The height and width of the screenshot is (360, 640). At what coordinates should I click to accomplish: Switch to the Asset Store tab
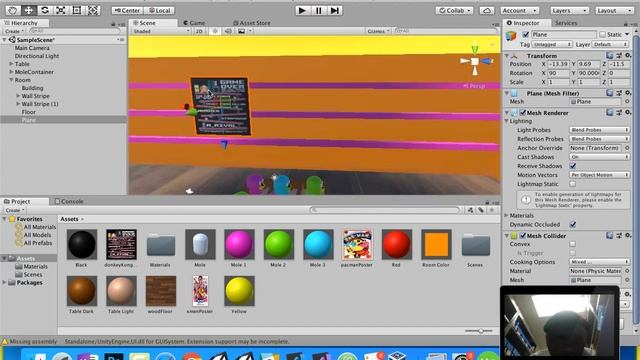[x=251, y=23]
